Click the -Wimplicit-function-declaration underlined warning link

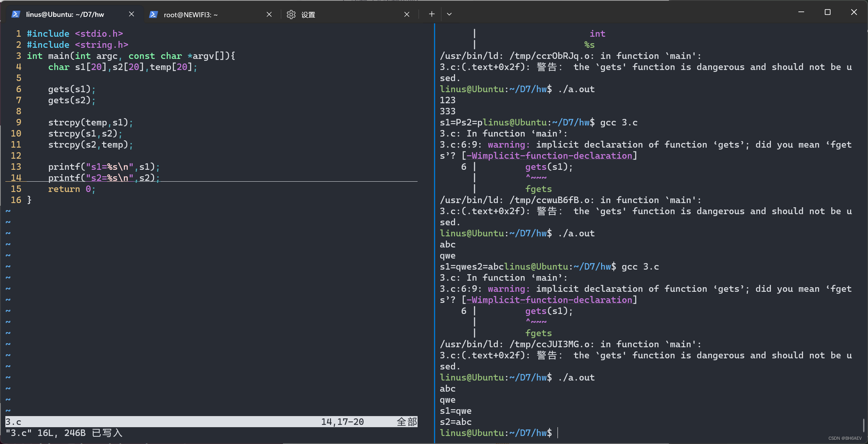(x=549, y=156)
